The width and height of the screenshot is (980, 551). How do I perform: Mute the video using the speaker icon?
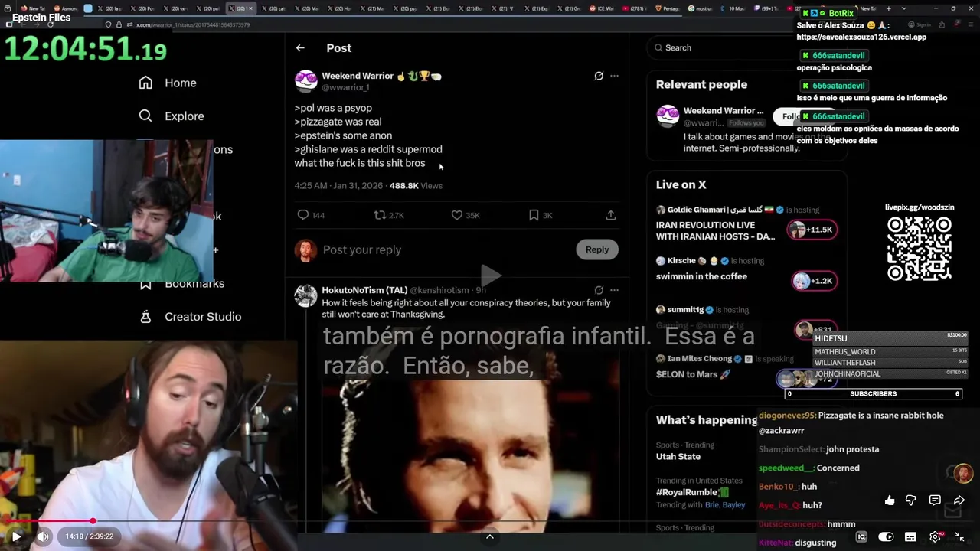[43, 536]
